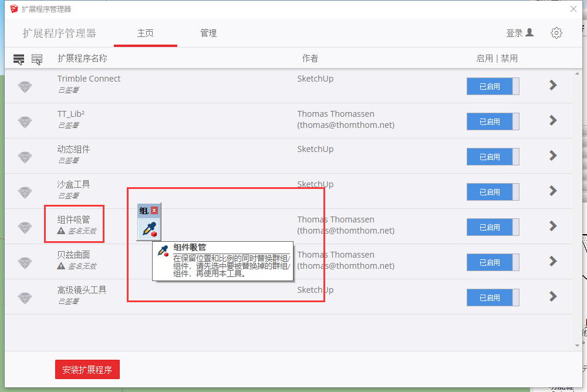Click the eyedropper tool icon in floating toolbar

pyautogui.click(x=149, y=229)
